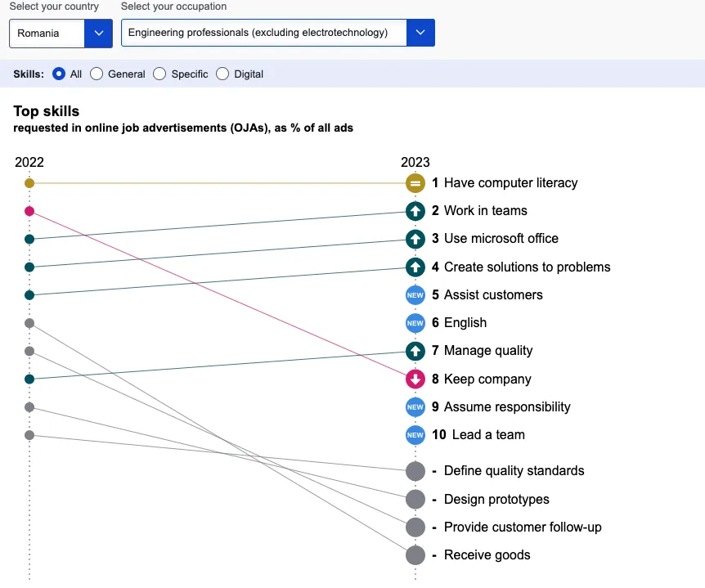Select the General skills radio button
The width and height of the screenshot is (705, 588).
(x=97, y=74)
